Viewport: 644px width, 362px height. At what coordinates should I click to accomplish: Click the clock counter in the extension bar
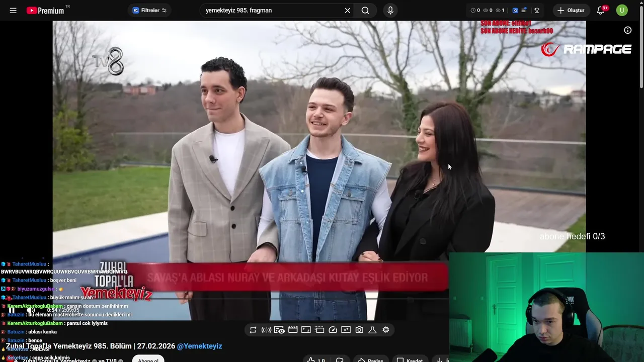coord(475,11)
